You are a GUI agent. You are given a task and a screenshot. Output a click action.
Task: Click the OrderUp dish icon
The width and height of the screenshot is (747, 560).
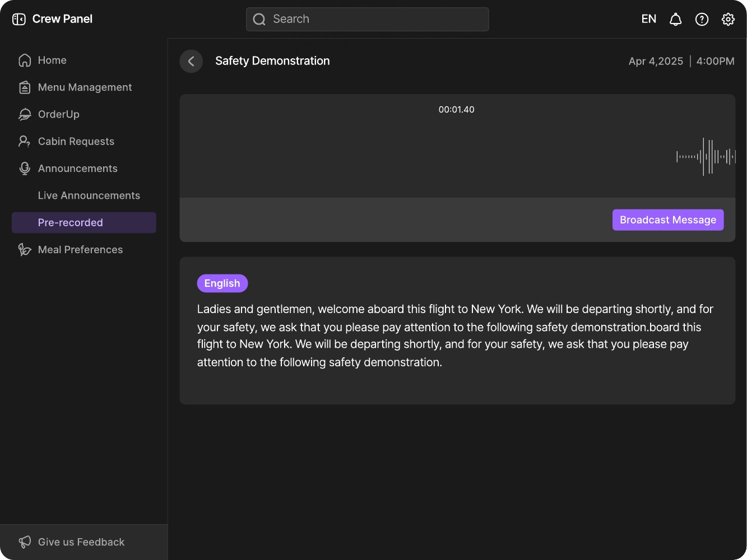coord(25,114)
